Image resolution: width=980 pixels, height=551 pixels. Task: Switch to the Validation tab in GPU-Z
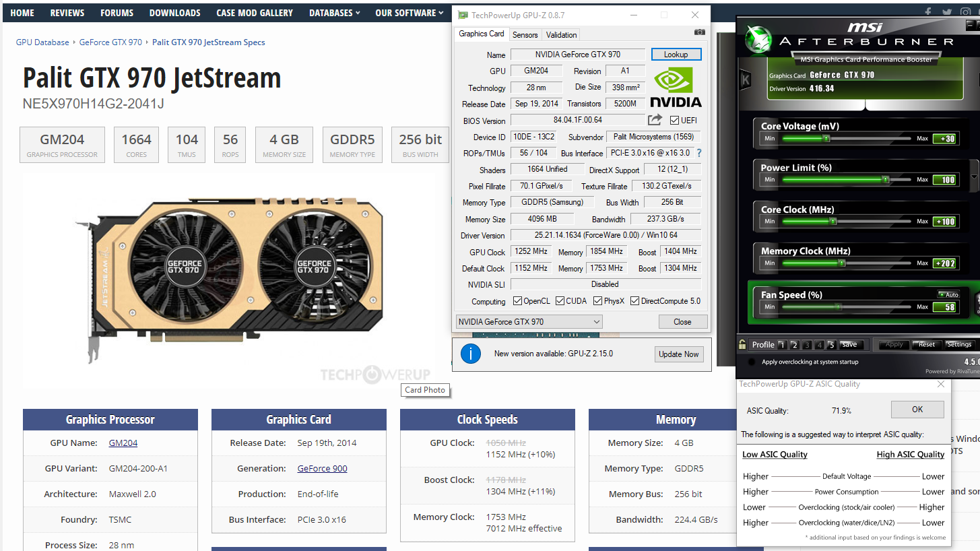point(562,35)
